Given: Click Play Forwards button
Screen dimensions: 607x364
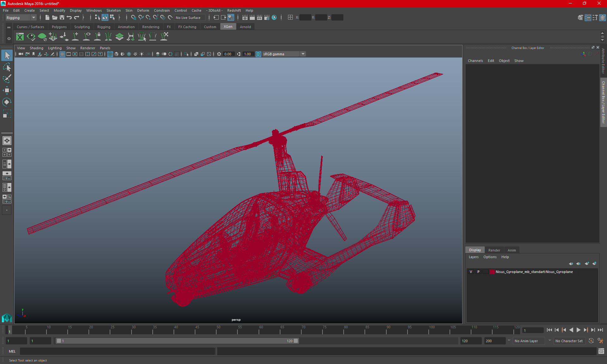Looking at the screenshot, I should pos(578,330).
